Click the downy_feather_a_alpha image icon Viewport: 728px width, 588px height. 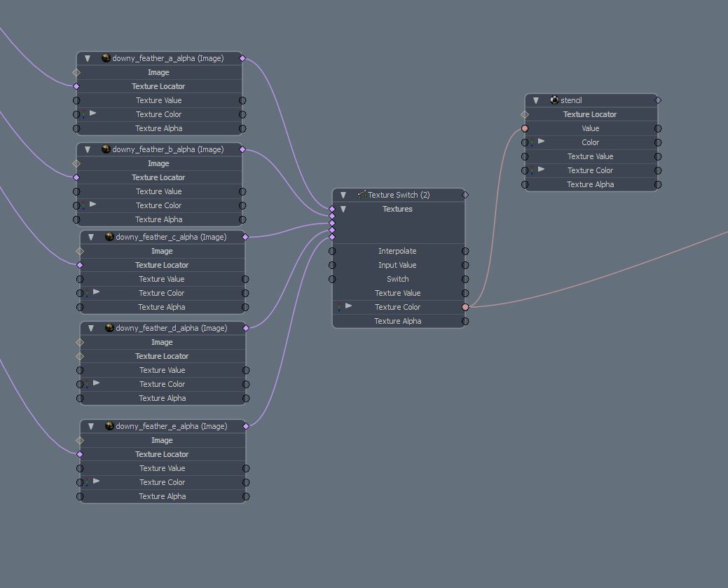(106, 58)
